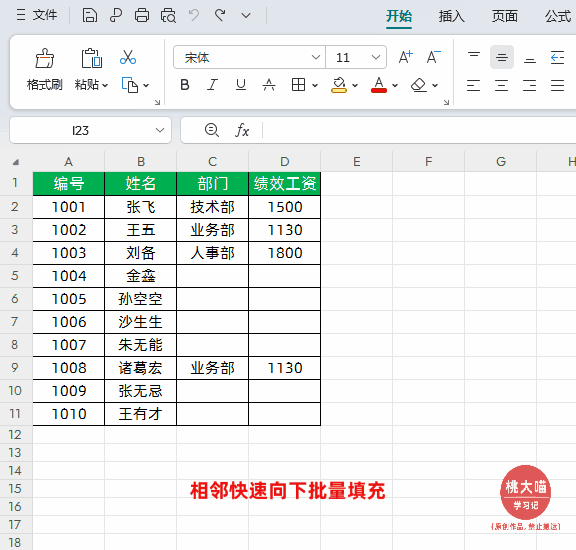Image resolution: width=576 pixels, height=550 pixels.
Task: Expand the Borders dropdown arrow
Action: 315,86
